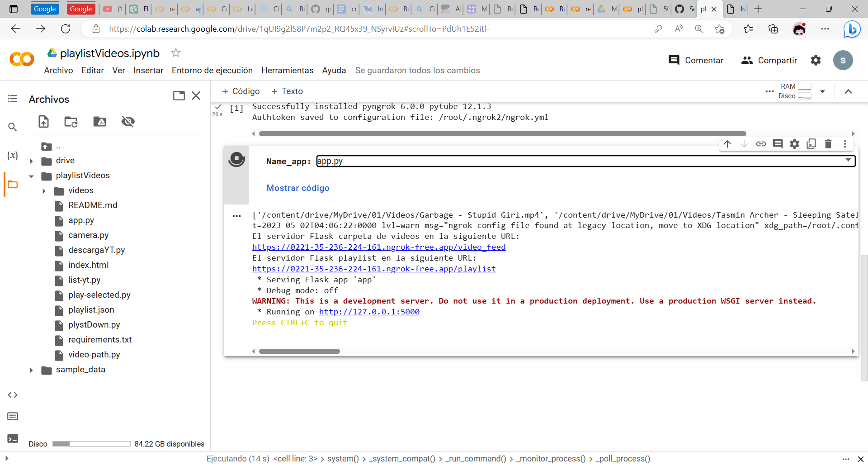Open the variables inspector {x} panel
868x466 pixels.
[13, 156]
